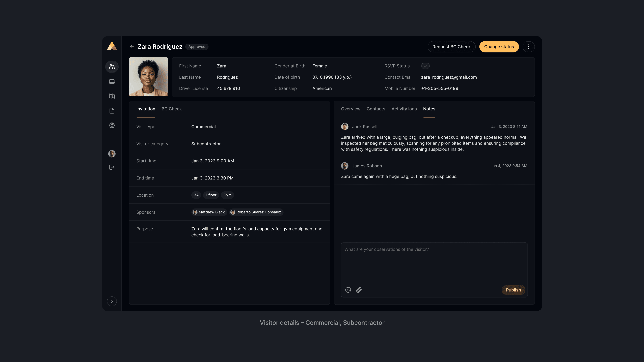Toggle the RSVP Status check
This screenshot has height=362, width=644.
tap(425, 66)
